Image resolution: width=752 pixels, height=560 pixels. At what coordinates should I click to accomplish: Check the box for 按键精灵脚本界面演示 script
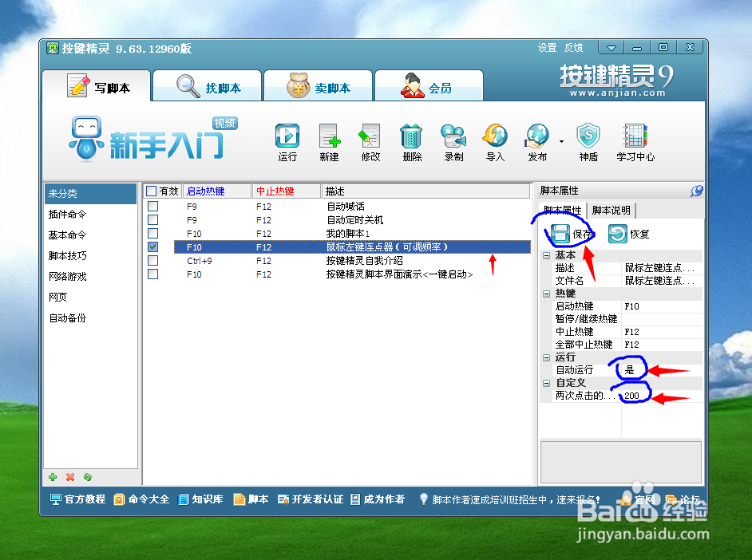[x=152, y=274]
